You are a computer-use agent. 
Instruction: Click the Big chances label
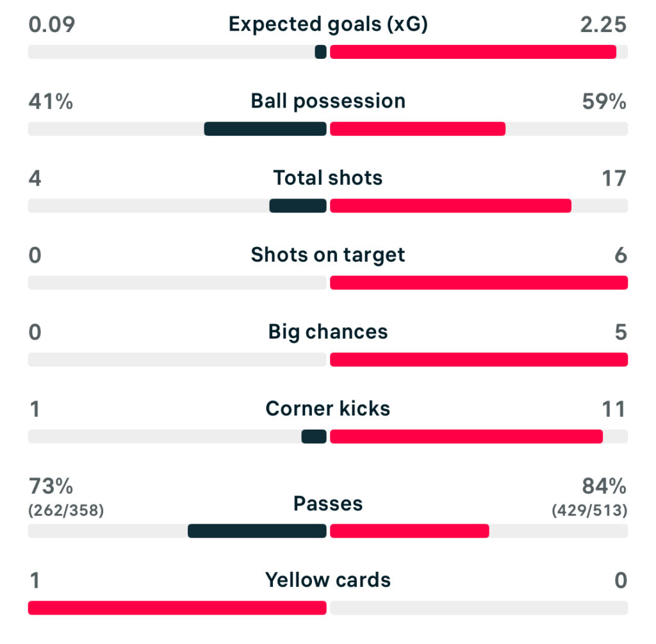328,332
